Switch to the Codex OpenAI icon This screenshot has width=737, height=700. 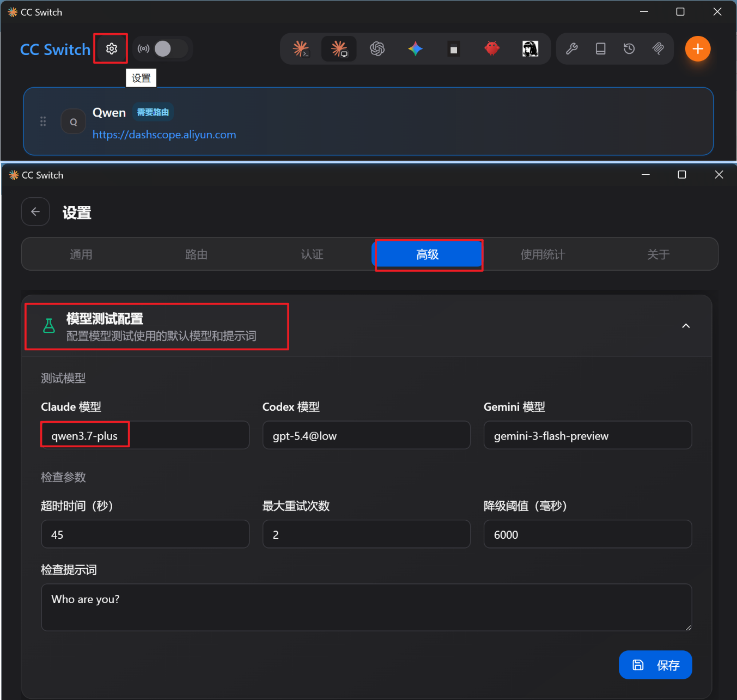point(377,49)
